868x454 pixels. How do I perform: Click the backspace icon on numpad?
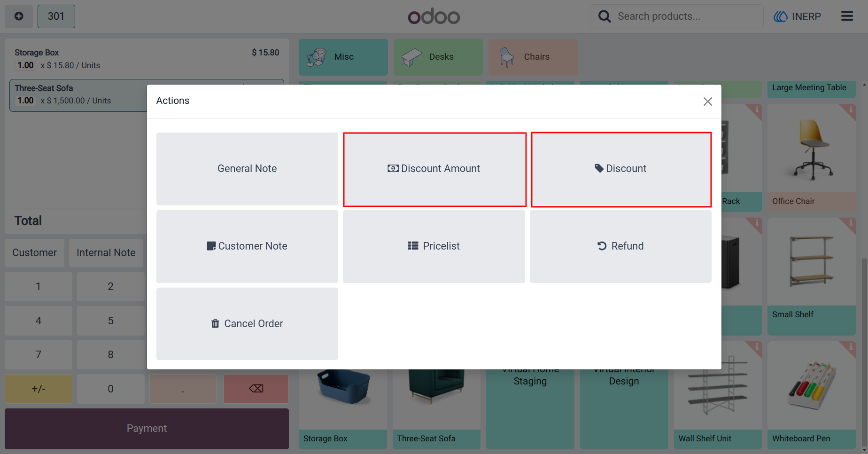[x=256, y=389]
